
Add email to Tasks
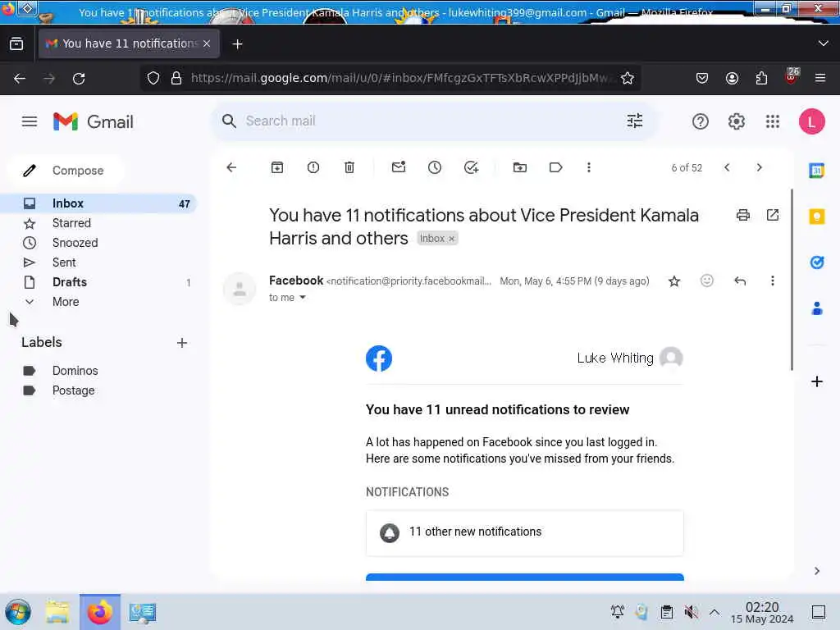tap(471, 167)
